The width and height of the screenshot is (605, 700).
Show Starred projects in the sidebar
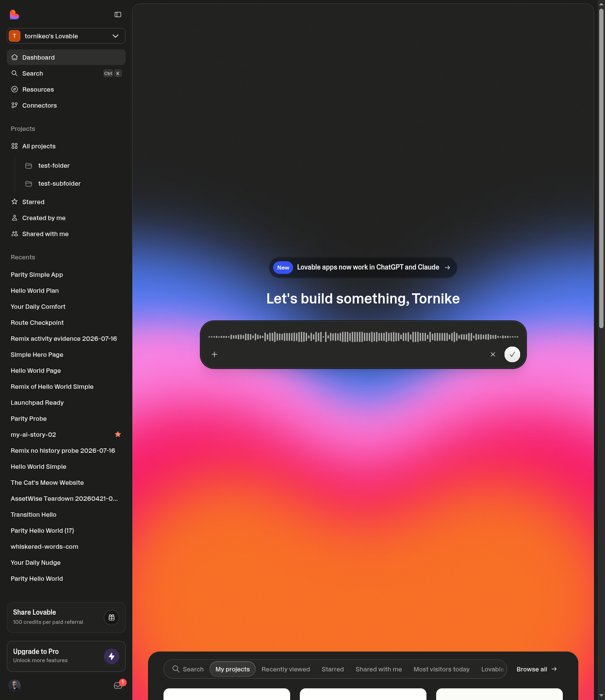(66, 202)
